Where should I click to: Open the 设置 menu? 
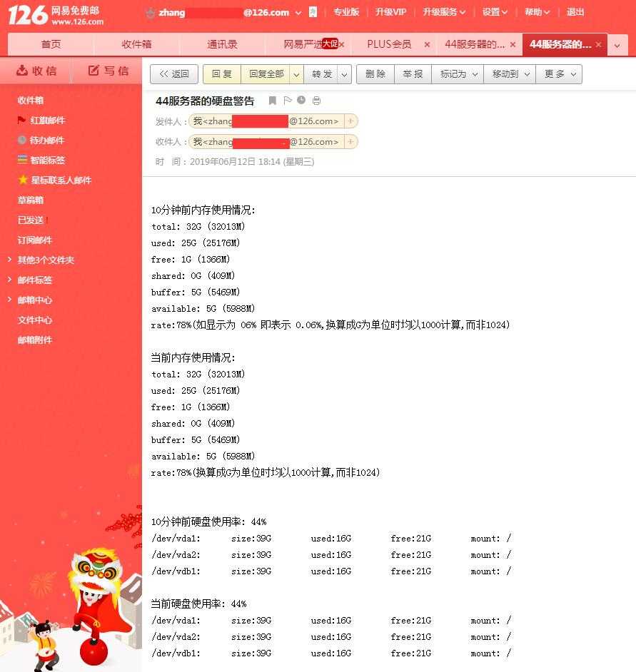(x=495, y=12)
